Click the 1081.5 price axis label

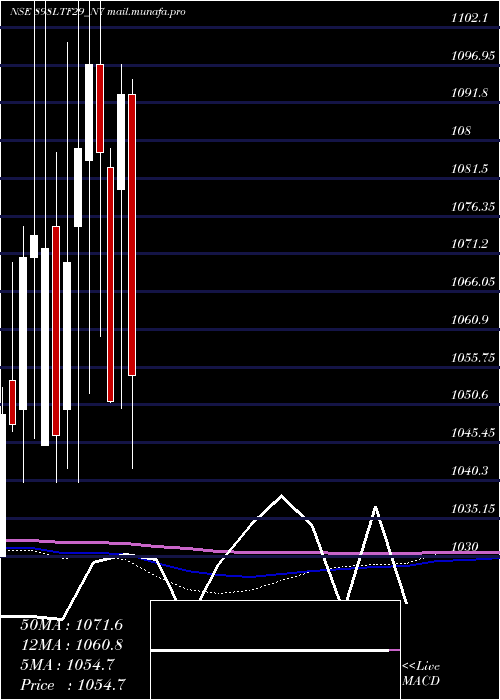point(469,169)
